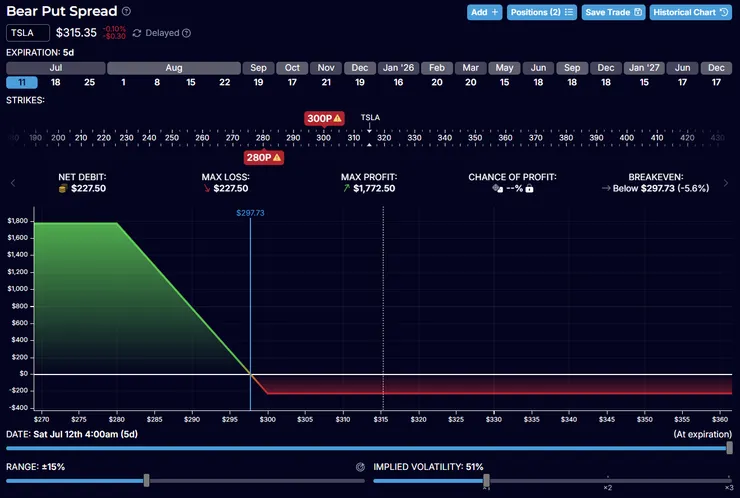Select the Nov expiration month

pyautogui.click(x=326, y=68)
